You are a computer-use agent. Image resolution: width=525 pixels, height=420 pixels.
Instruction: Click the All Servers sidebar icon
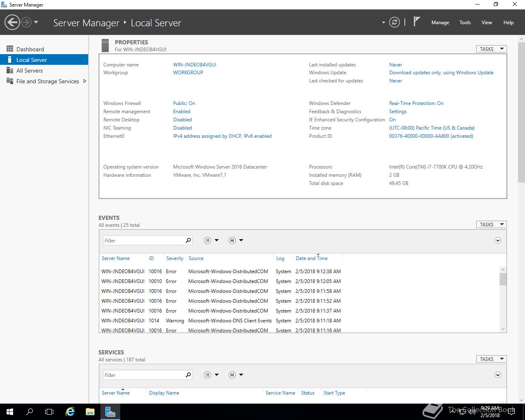(x=10, y=70)
